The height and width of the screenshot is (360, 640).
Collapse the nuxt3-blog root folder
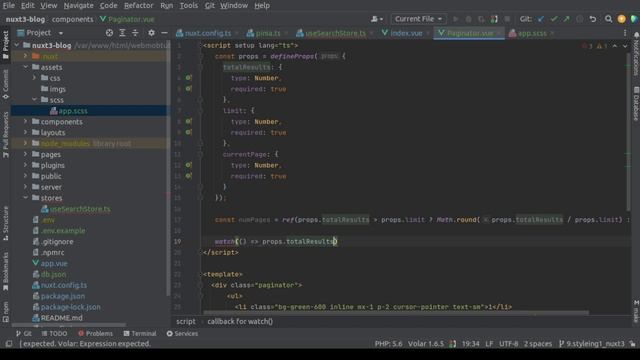[17, 45]
